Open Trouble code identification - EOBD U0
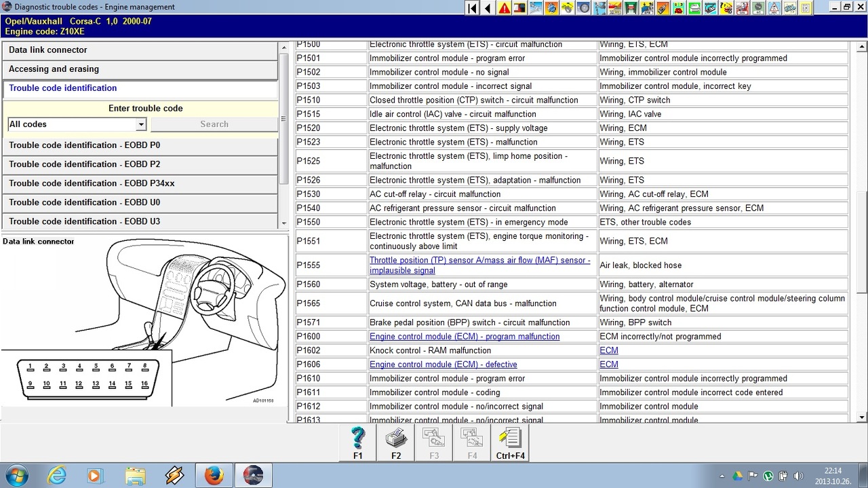Image resolution: width=868 pixels, height=488 pixels. coord(140,202)
